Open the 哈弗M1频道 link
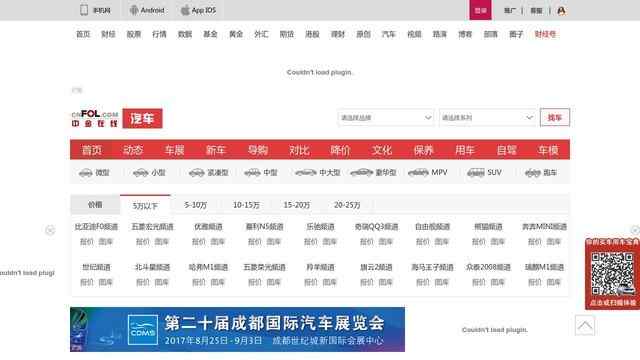The height and width of the screenshot is (360, 640). (x=208, y=267)
